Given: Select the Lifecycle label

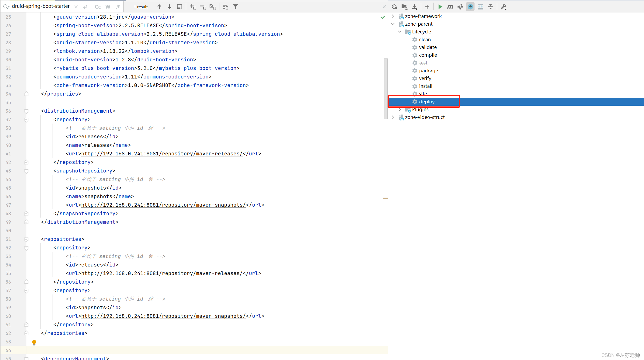Looking at the screenshot, I should [421, 32].
